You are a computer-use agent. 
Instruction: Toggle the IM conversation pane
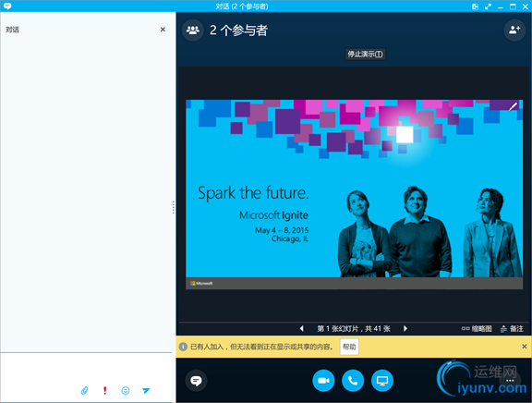click(x=196, y=381)
